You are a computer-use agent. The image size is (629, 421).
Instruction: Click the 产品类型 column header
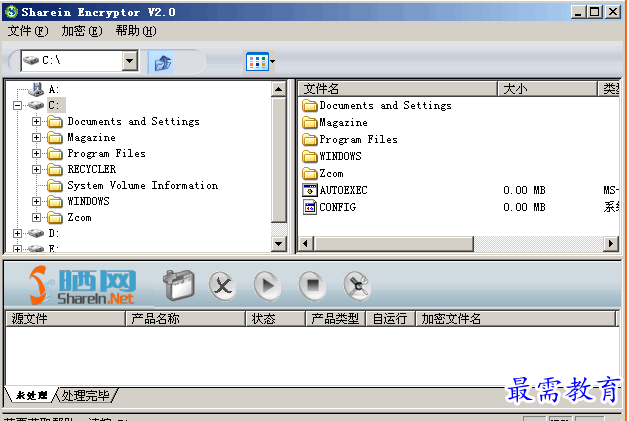tap(336, 319)
